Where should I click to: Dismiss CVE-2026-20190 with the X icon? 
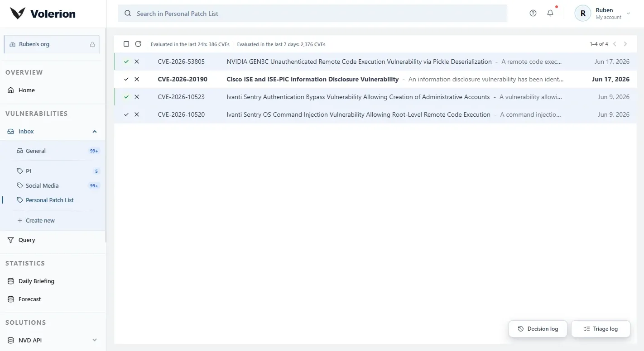pyautogui.click(x=137, y=79)
